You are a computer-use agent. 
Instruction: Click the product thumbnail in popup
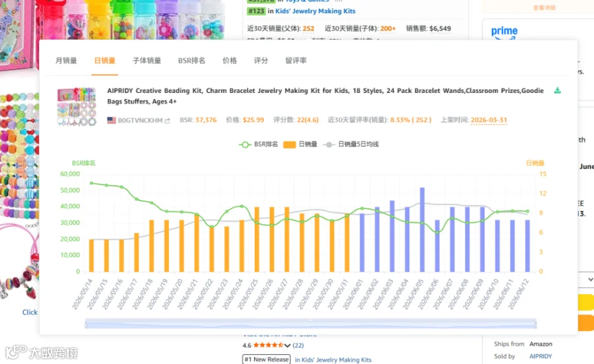77,107
